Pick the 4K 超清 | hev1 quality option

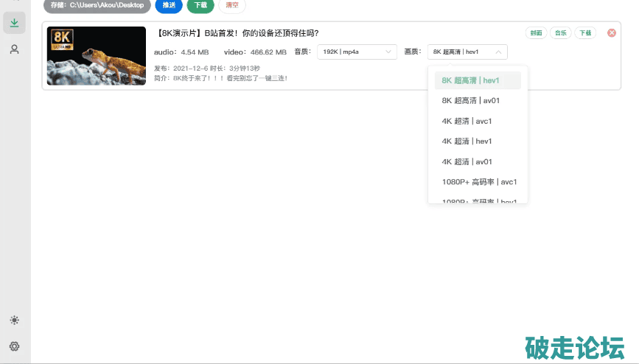point(467,141)
